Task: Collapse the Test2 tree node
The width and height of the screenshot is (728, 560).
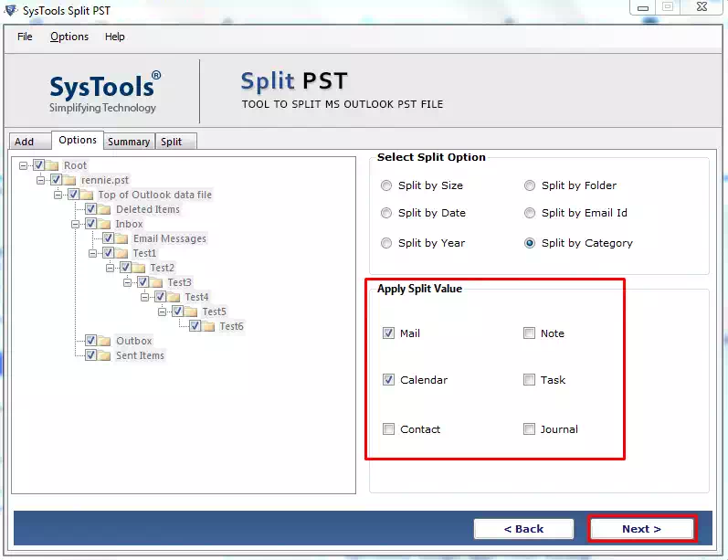Action: (x=110, y=268)
